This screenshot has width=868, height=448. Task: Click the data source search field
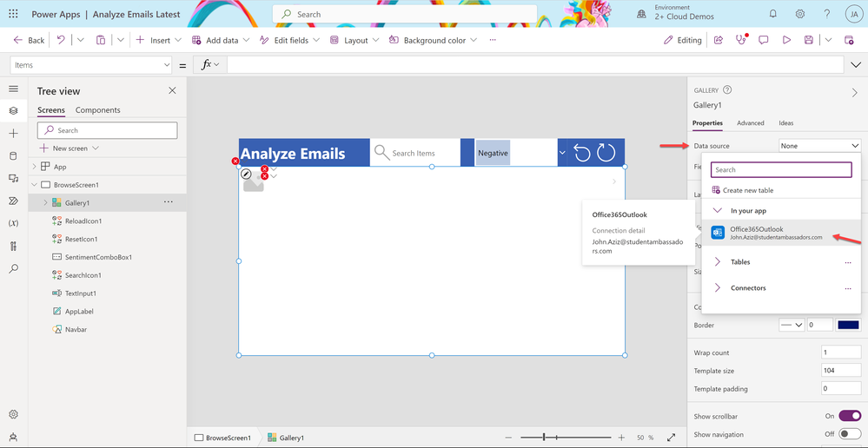(x=781, y=170)
